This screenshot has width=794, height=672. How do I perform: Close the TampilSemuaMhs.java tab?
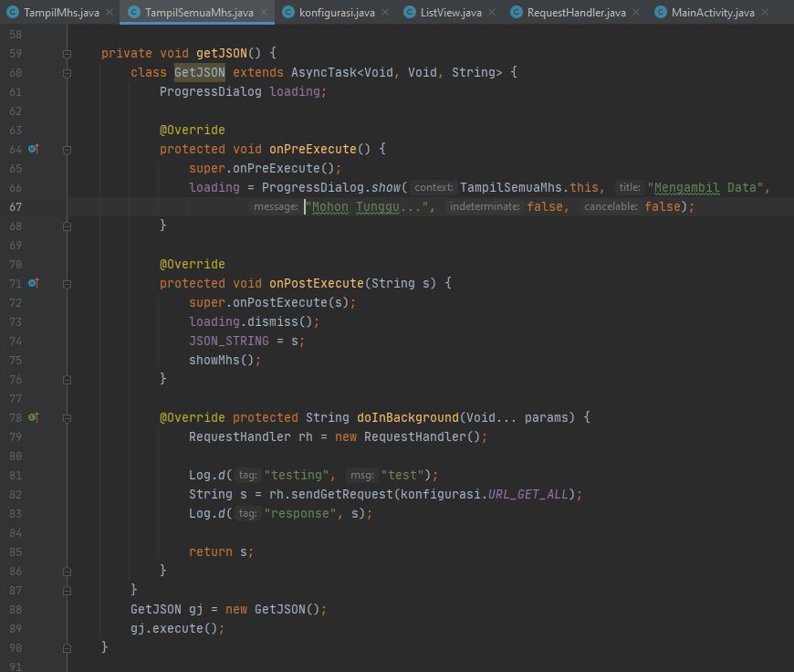[x=264, y=12]
